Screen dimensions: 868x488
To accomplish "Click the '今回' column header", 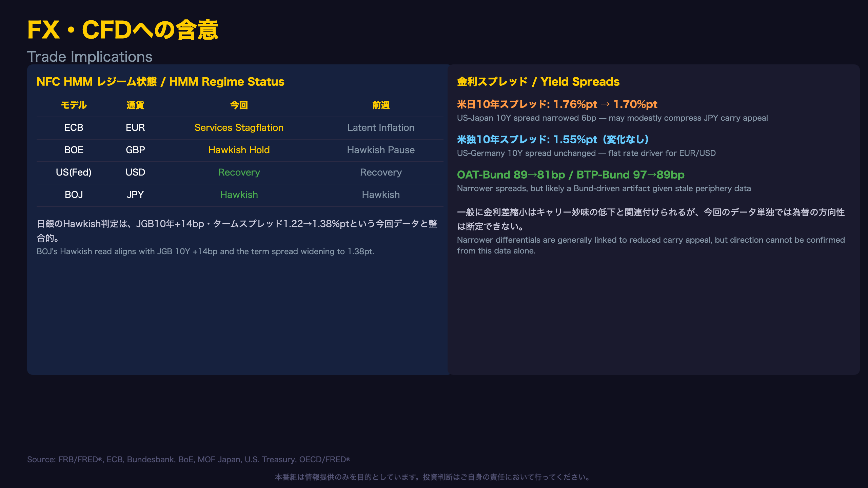I will click(239, 105).
